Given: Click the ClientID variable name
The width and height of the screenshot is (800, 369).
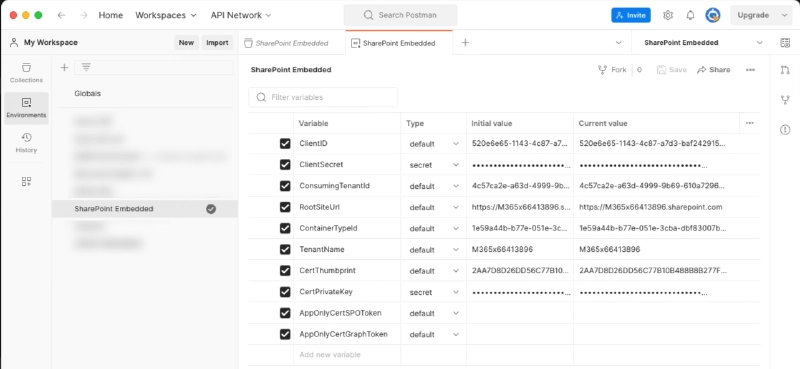Looking at the screenshot, I should pos(313,144).
